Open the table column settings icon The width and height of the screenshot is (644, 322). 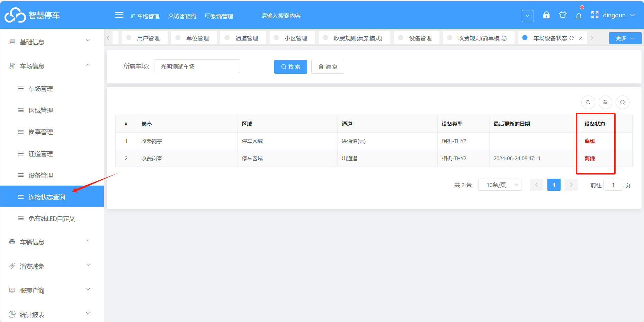(x=605, y=102)
